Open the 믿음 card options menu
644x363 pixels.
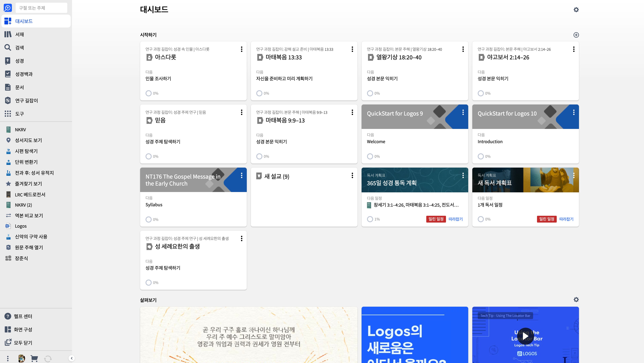point(241,112)
